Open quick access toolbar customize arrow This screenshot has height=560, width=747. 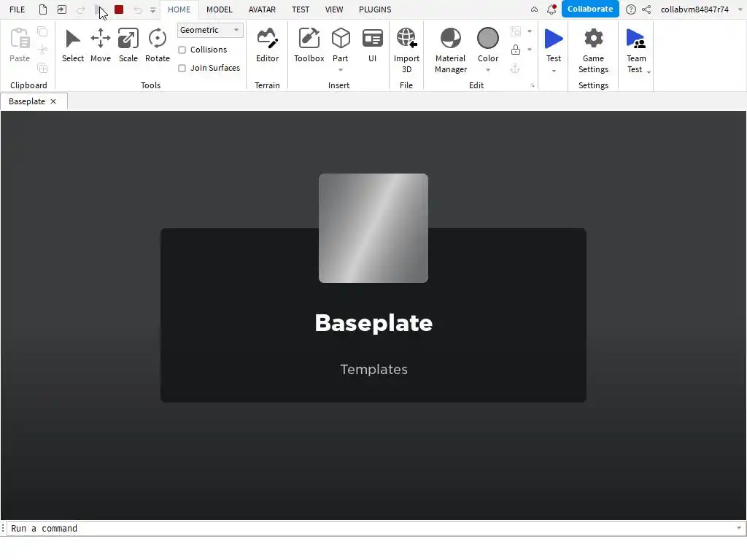pos(153,10)
